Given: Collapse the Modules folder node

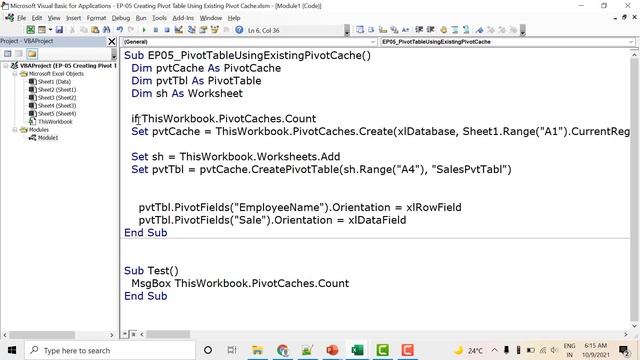Looking at the screenshot, I should [15, 129].
